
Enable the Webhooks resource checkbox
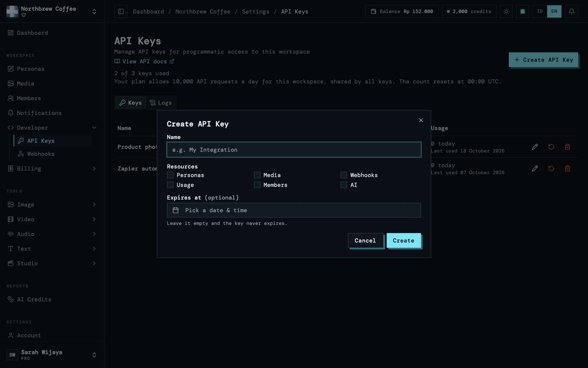[x=344, y=175]
